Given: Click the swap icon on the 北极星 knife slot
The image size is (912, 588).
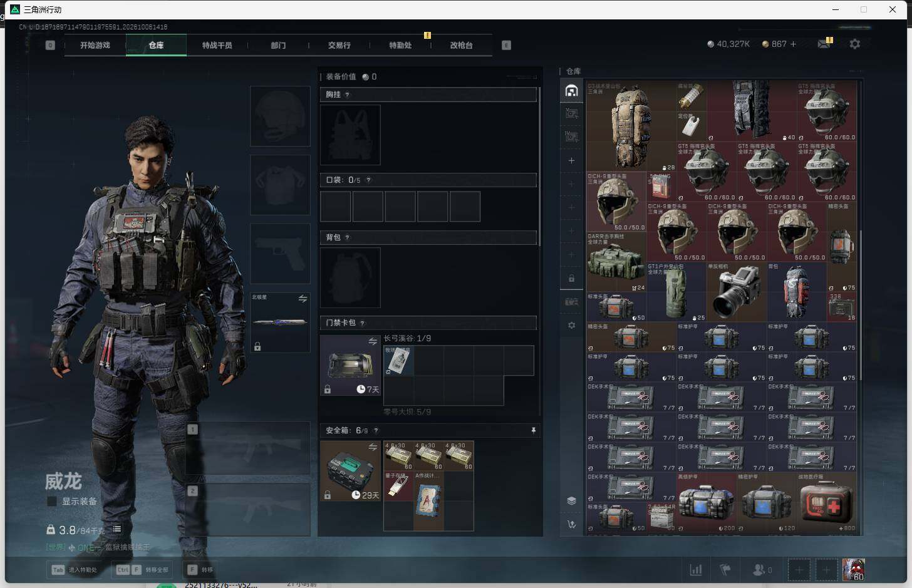Looking at the screenshot, I should 303,299.
